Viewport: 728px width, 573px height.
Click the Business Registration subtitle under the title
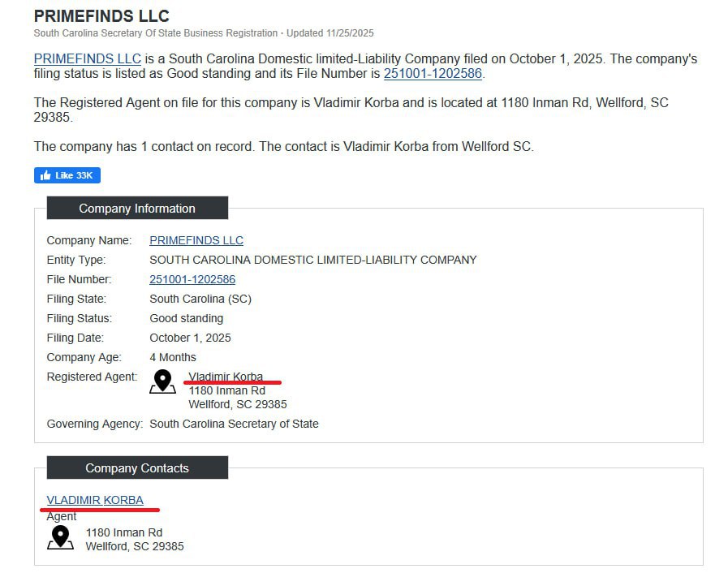point(203,33)
